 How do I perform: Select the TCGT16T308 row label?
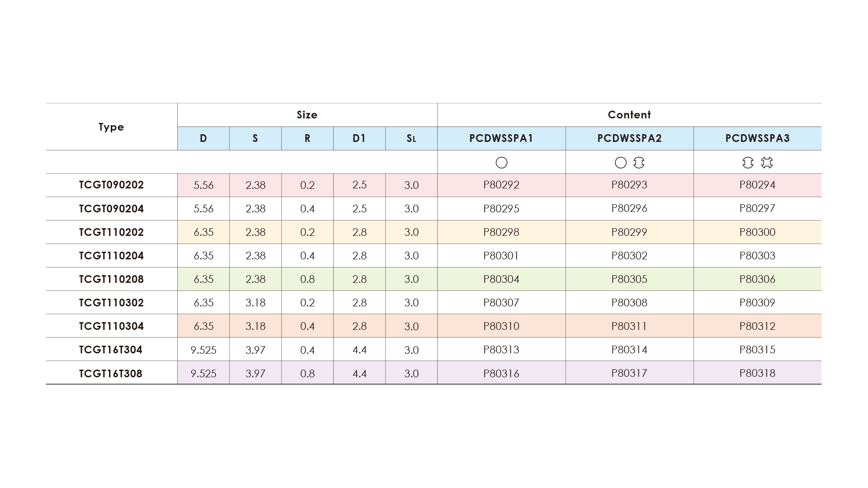click(111, 374)
